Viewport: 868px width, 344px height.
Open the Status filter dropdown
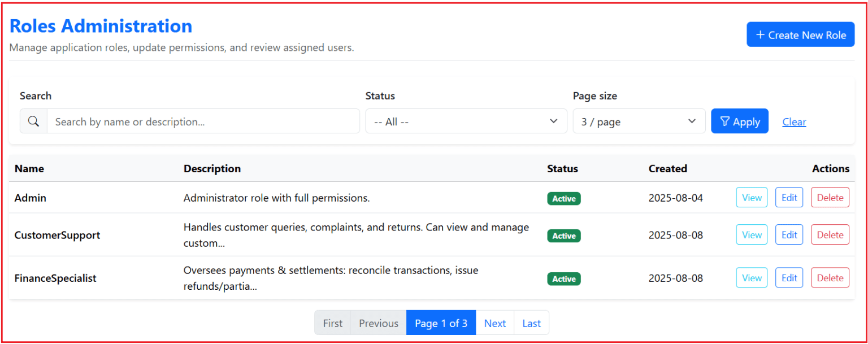pyautogui.click(x=466, y=121)
